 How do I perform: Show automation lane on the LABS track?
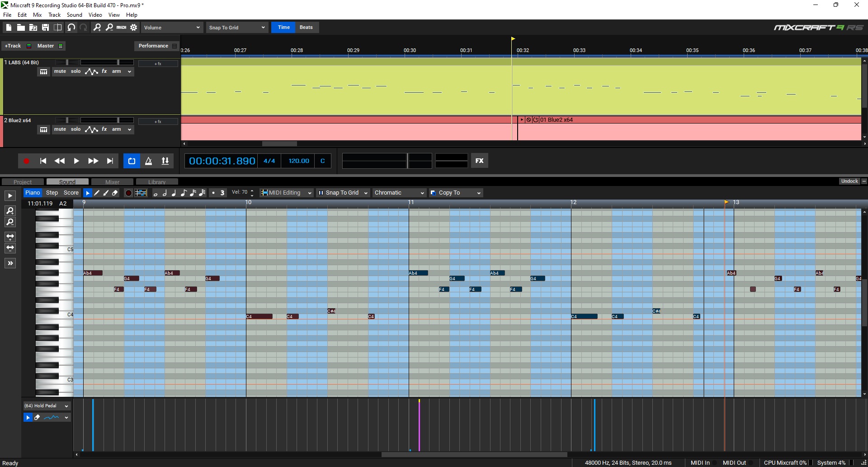pyautogui.click(x=91, y=71)
